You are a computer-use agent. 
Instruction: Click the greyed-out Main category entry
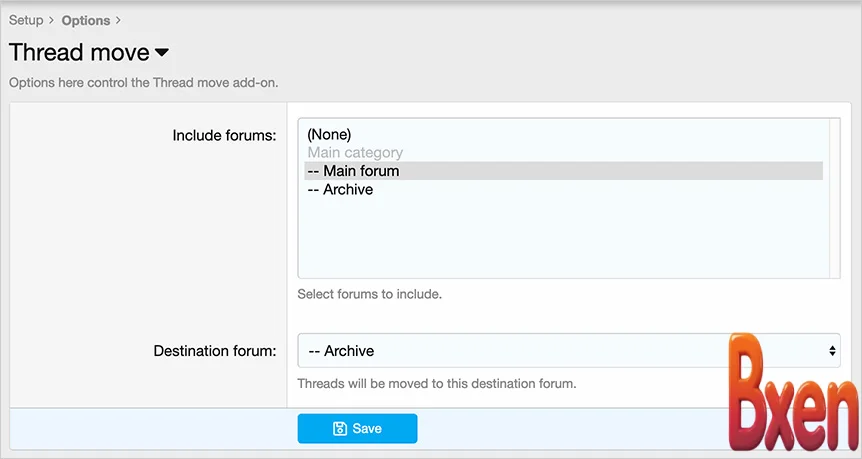pyautogui.click(x=355, y=153)
